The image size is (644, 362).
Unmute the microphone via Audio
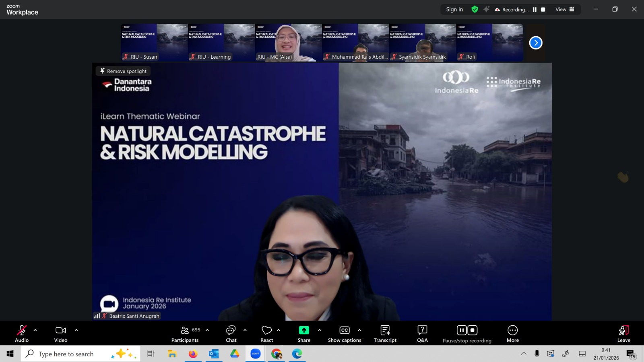click(22, 333)
